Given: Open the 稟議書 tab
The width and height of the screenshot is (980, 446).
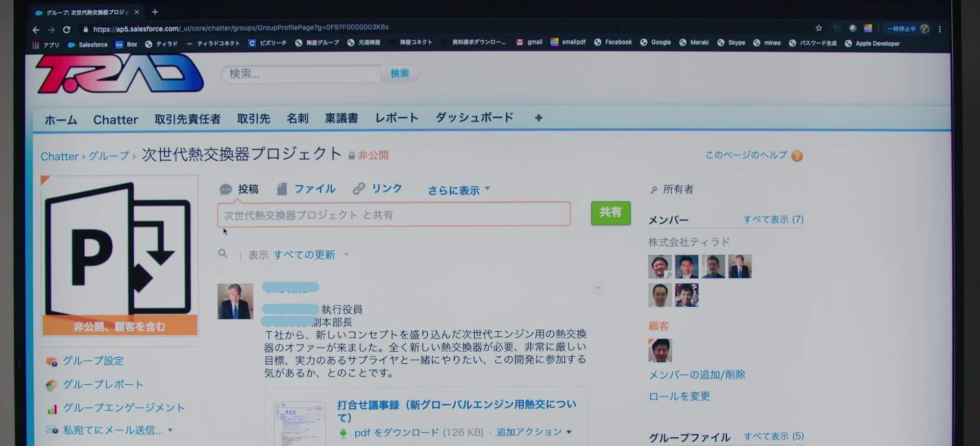Looking at the screenshot, I should (x=341, y=118).
